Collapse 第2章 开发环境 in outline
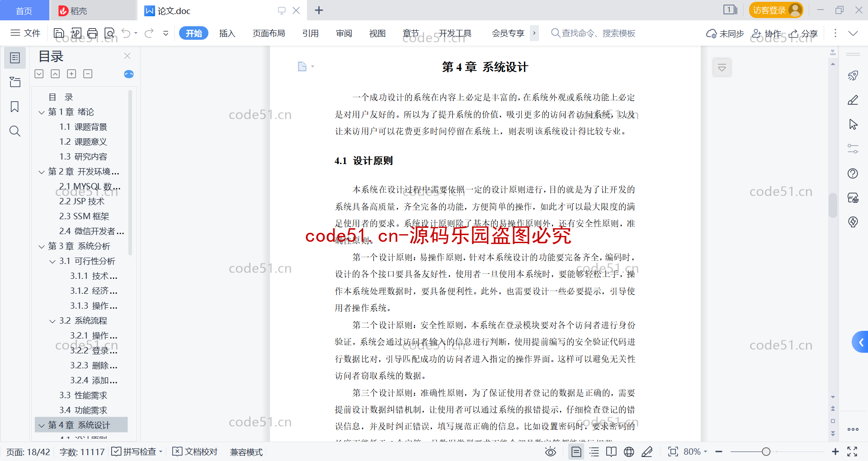 tap(42, 172)
